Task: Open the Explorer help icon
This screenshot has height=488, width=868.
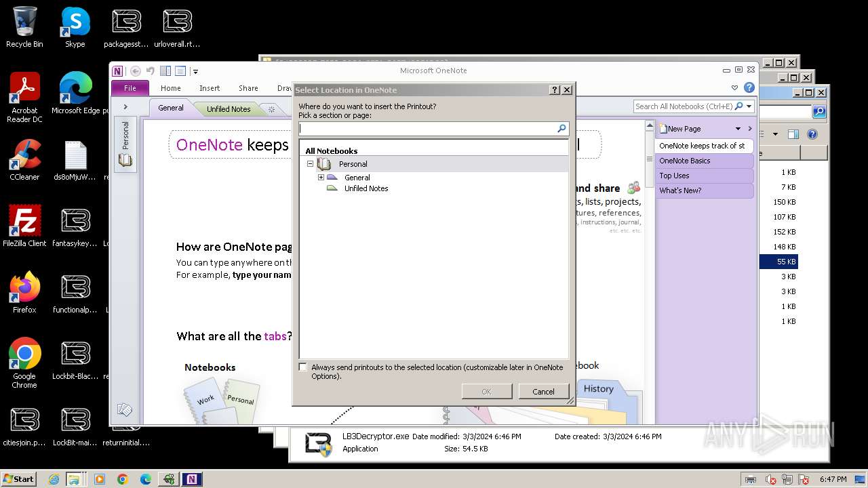Action: [812, 134]
